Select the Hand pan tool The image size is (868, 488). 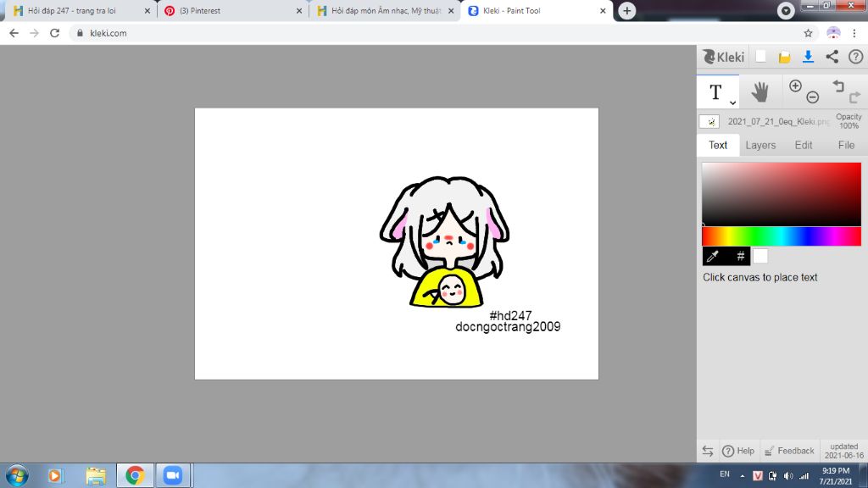(x=760, y=91)
